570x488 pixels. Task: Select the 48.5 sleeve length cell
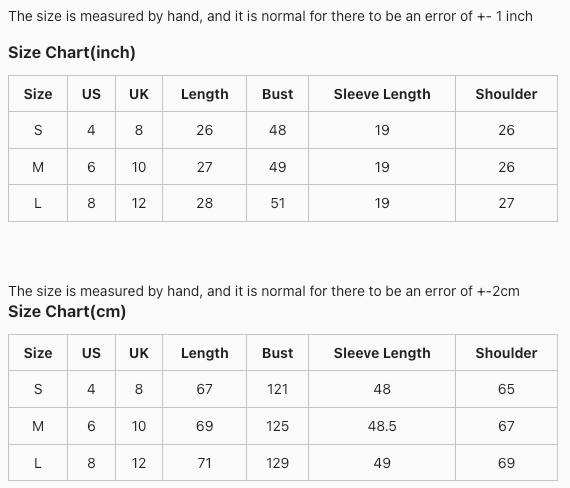(382, 426)
